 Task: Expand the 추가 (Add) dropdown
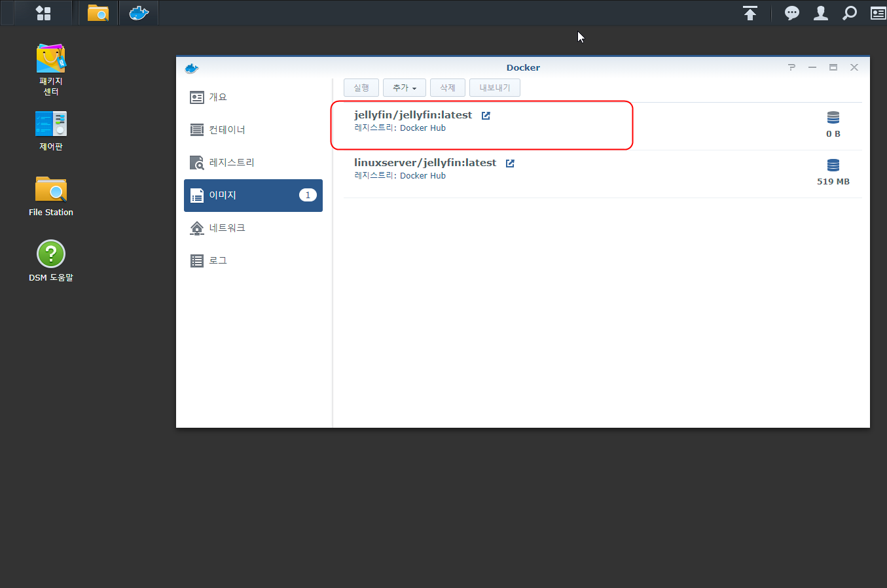[x=404, y=87]
